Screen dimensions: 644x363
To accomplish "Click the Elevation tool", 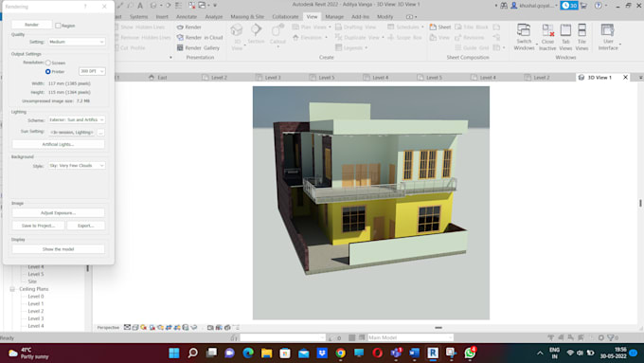I will pyautogui.click(x=310, y=37).
